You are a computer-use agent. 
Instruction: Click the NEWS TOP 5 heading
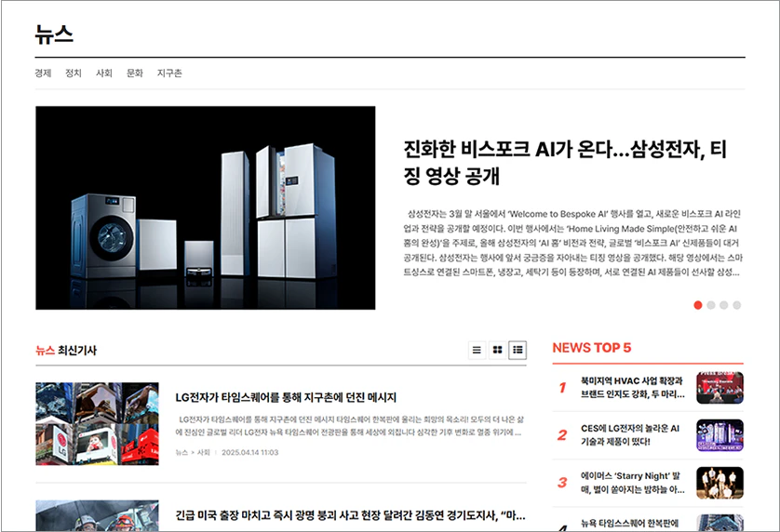591,348
